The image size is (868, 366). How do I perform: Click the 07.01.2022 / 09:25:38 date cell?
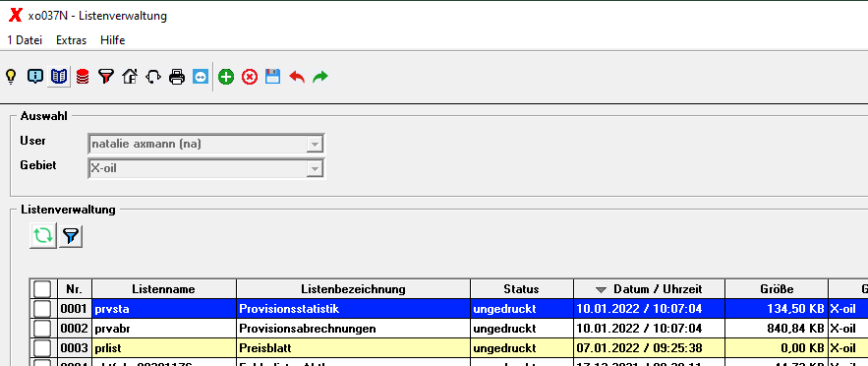649,348
